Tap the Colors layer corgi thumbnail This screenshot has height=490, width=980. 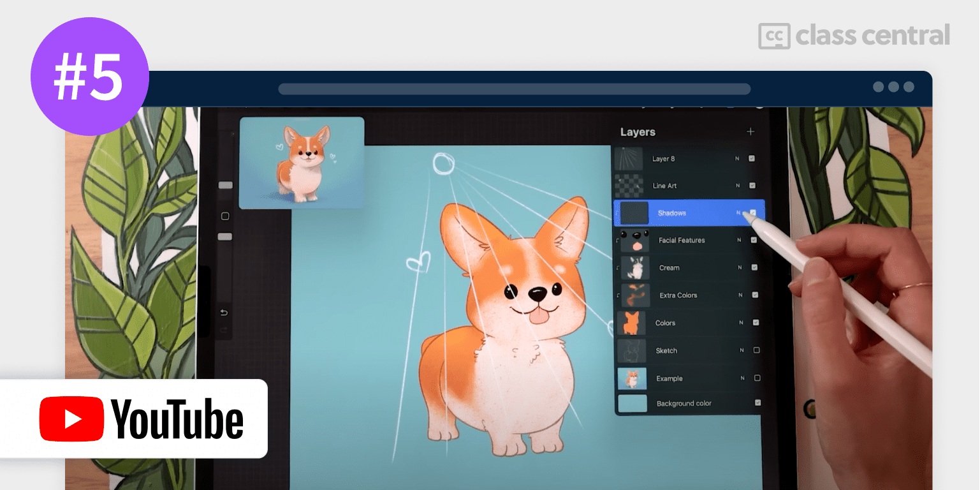(631, 323)
